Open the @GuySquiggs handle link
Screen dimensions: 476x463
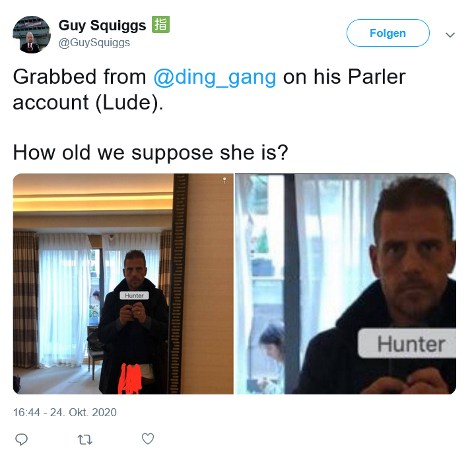[x=94, y=42]
